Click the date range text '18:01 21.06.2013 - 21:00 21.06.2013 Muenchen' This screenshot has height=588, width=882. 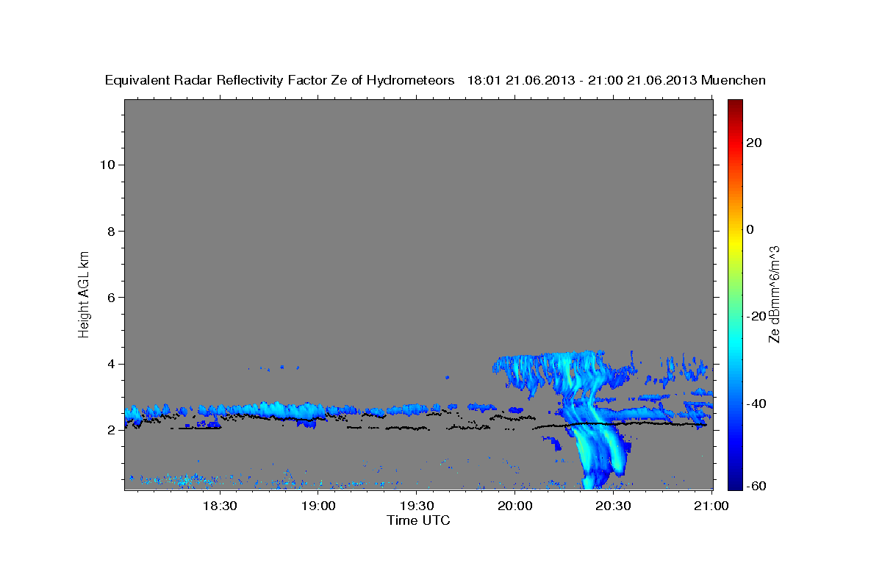(617, 80)
